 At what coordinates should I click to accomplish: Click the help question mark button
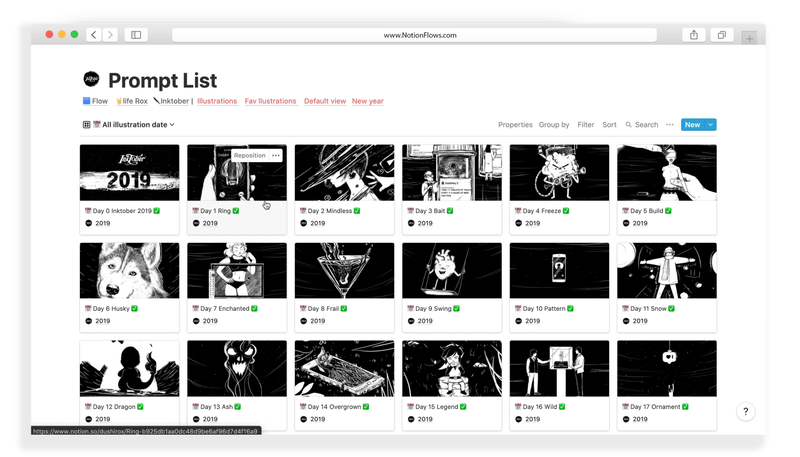[x=745, y=411]
